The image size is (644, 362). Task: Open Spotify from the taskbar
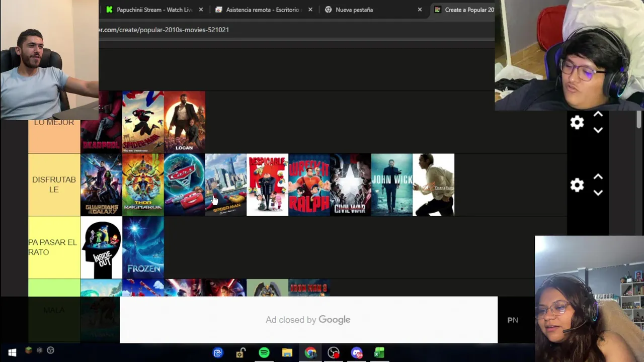click(x=264, y=353)
